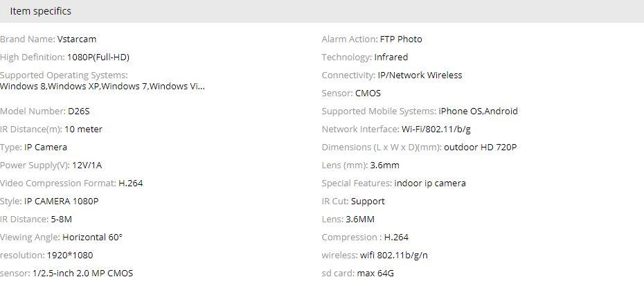Click the Technology Infrared value
Screen dimensions: 644x286
391,57
